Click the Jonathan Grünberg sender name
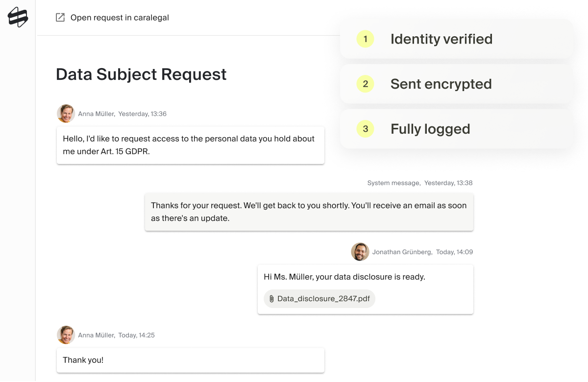Image resolution: width=588 pixels, height=382 pixels. pos(402,252)
